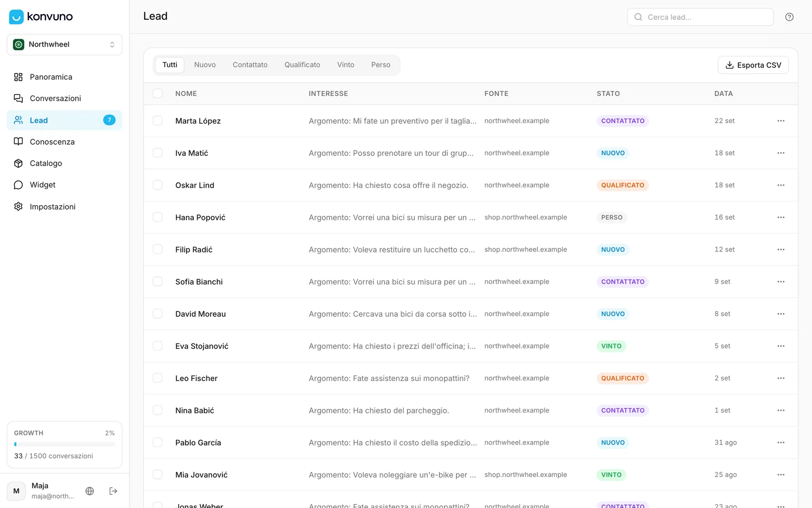This screenshot has width=812, height=508.
Task: Click the Lead people icon in sidebar
Action: [18, 120]
